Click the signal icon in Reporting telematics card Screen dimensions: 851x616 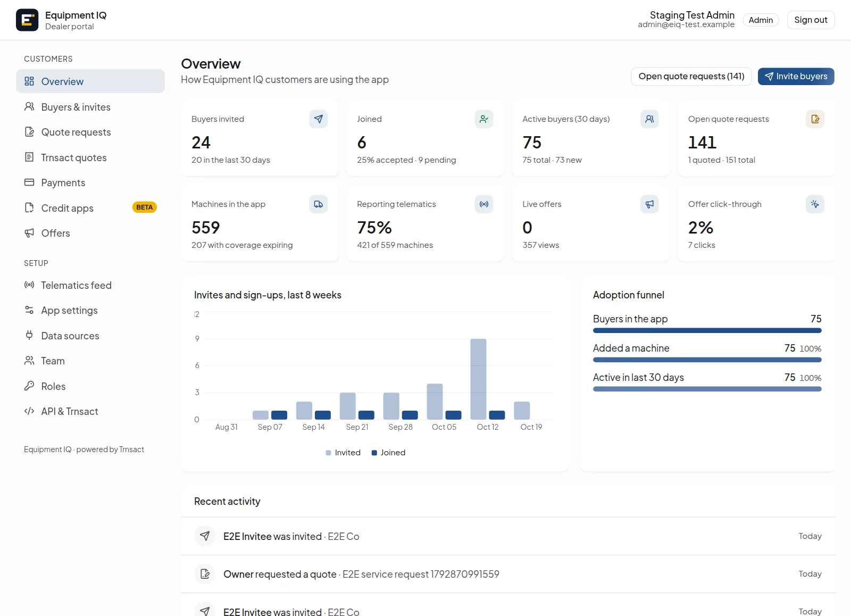pyautogui.click(x=484, y=204)
